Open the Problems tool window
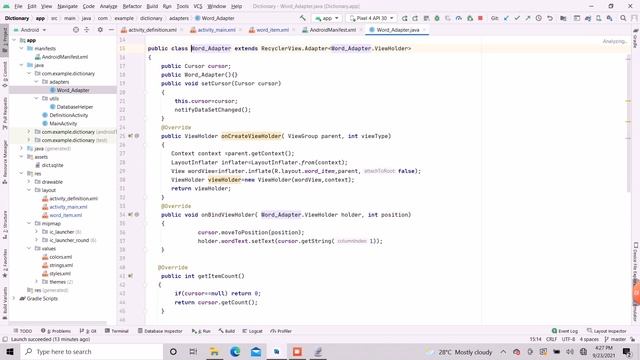 click(56, 331)
